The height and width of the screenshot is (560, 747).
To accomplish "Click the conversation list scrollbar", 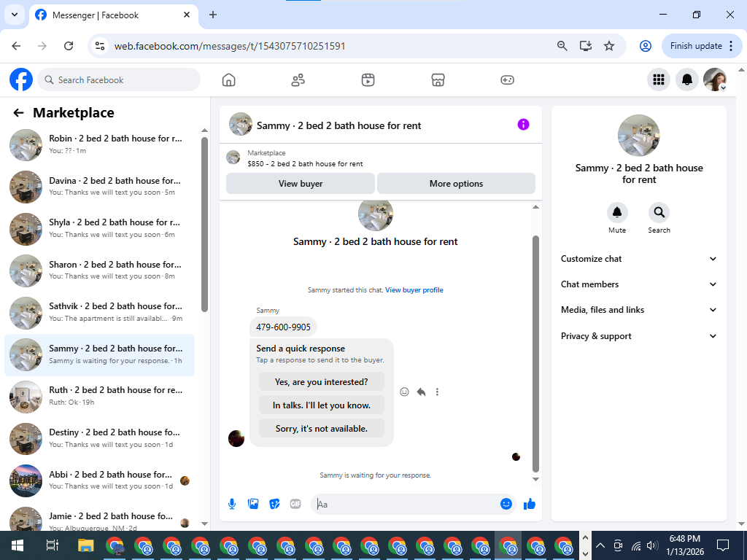I will (204, 225).
